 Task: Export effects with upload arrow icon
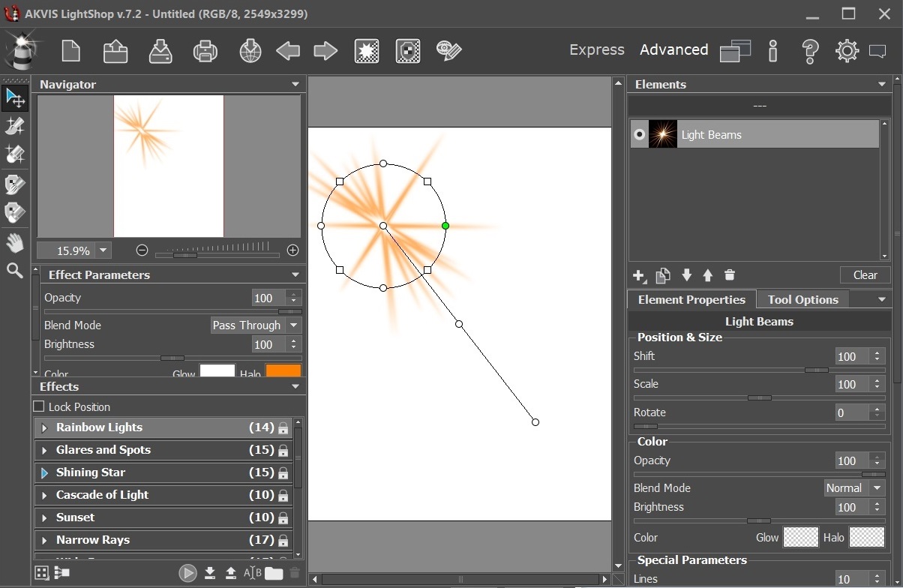tap(231, 574)
